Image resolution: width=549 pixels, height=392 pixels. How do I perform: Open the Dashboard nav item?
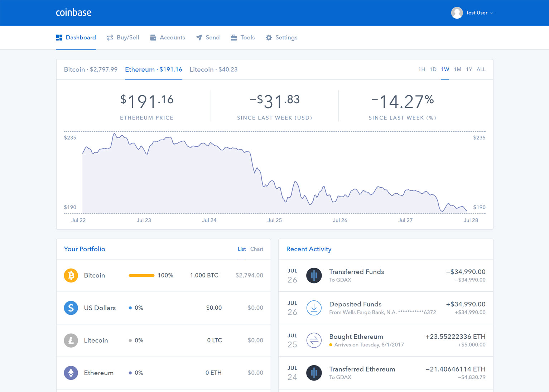click(x=76, y=38)
